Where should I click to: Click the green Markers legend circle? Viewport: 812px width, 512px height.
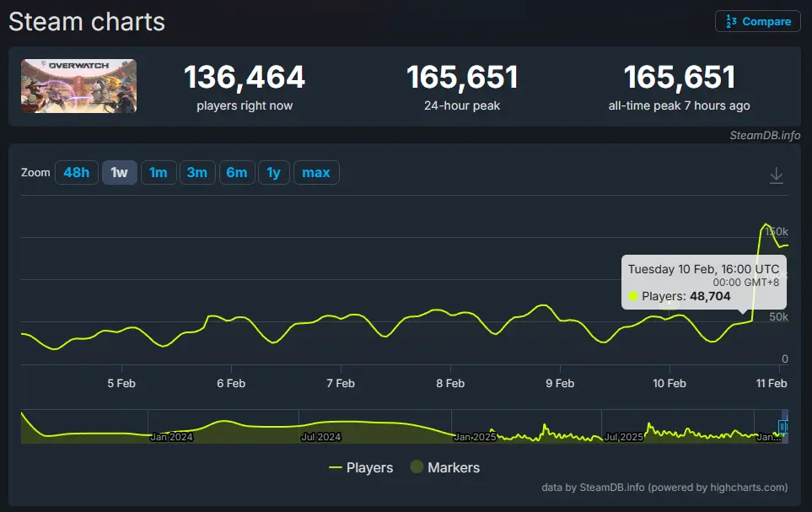pos(417,467)
